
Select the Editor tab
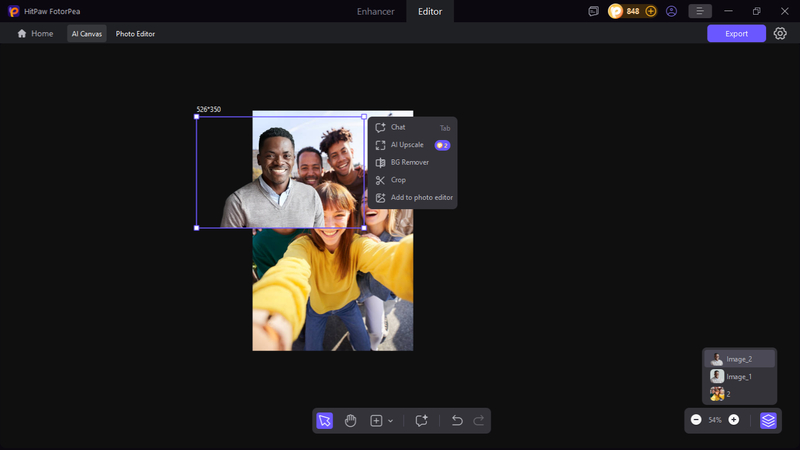430,11
